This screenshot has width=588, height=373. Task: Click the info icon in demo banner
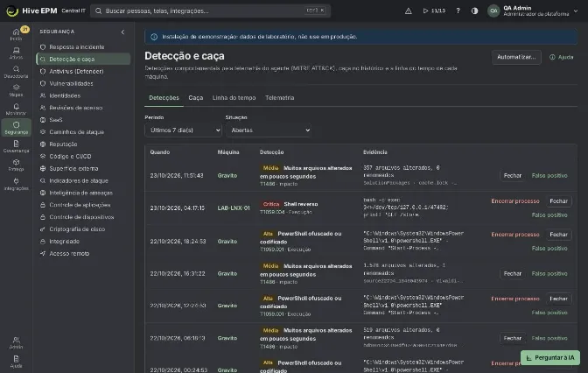(154, 37)
